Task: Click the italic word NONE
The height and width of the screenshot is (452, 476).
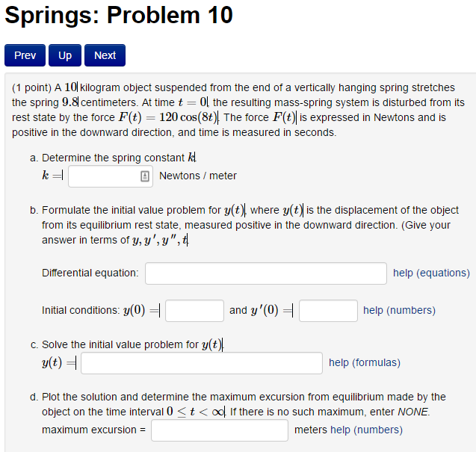Action: pos(413,412)
